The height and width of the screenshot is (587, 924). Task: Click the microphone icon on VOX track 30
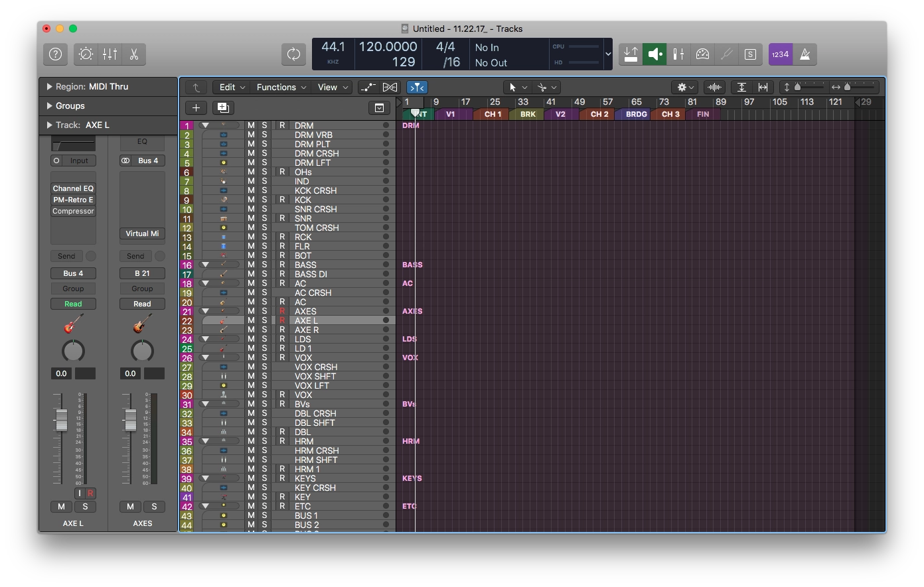click(224, 395)
